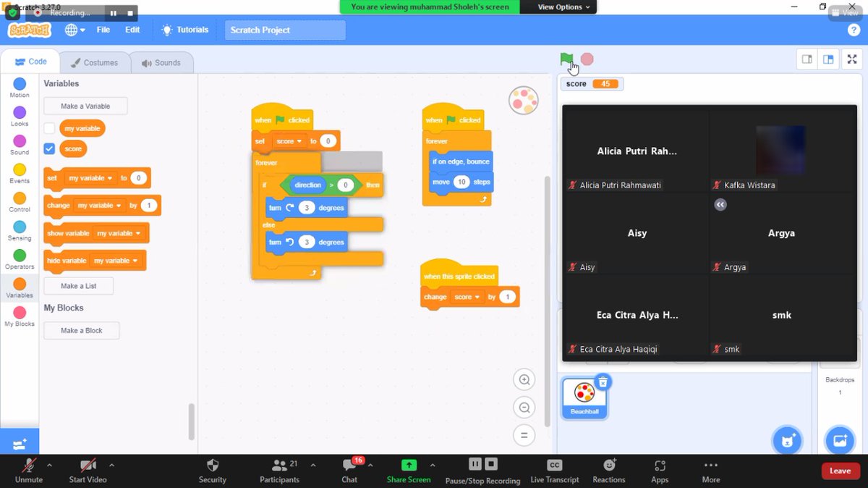This screenshot has height=488, width=868.
Task: Select the Operators block category
Action: [20, 260]
